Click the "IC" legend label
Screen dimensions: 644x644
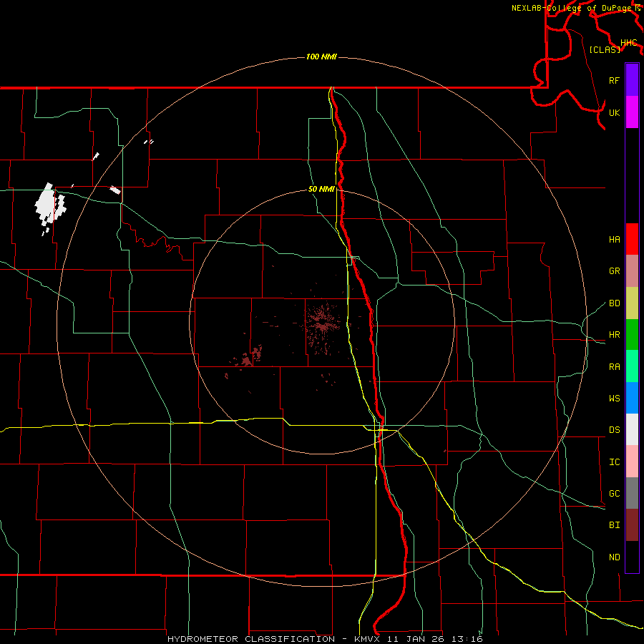[615, 462]
